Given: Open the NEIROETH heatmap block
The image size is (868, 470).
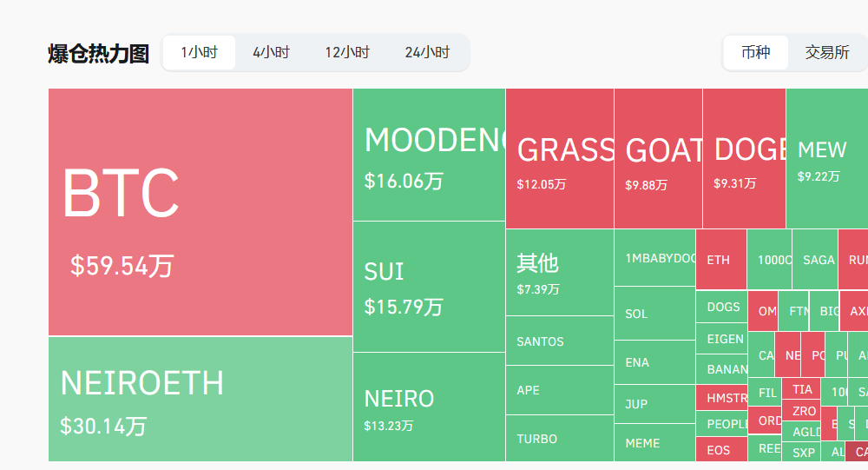Looking at the screenshot, I should pos(201,399).
